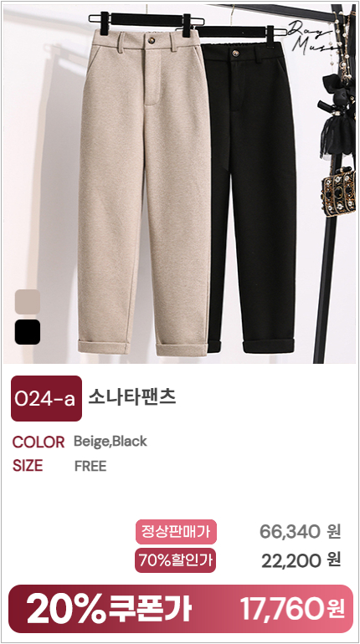This screenshot has height=644, width=360.
Task: Click the beige pants in product photo
Action: point(143,193)
